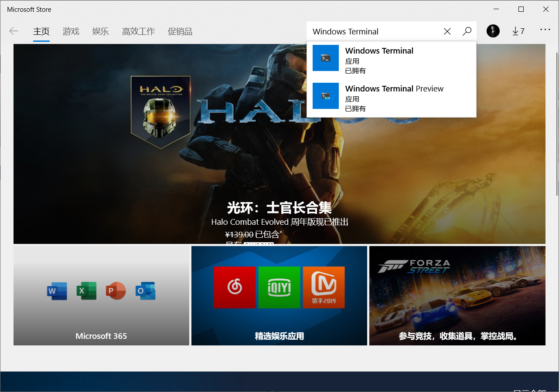
Task: Click the magnifier search icon
Action: click(467, 31)
